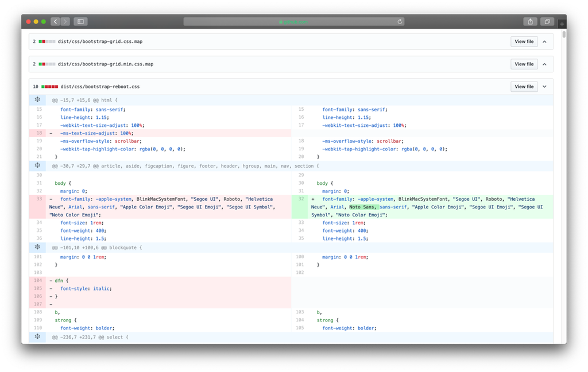Click hunk header '@@ -236,7 +231,7 @@ select {'
588x372 pixels.
90,337
